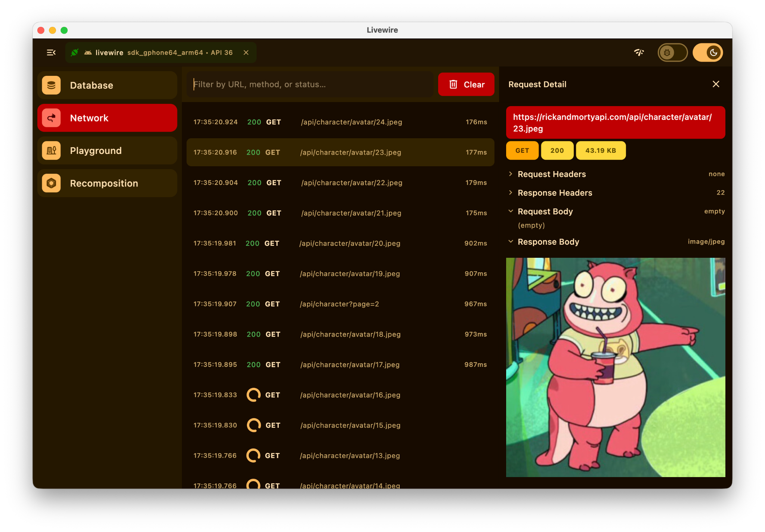Click the '22' response headers count

click(x=721, y=193)
